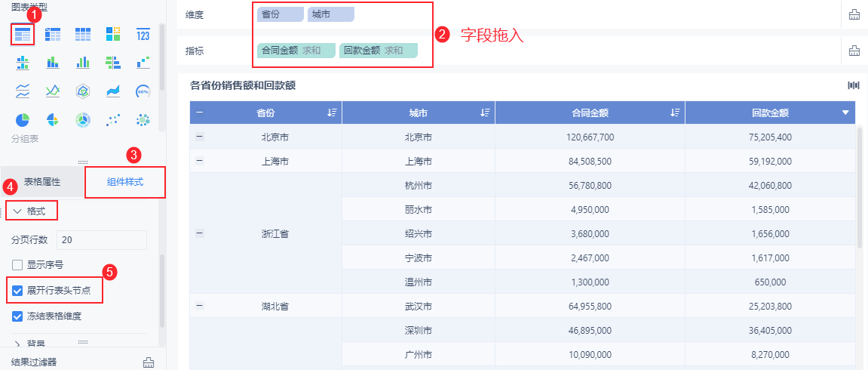Viewport: 868px width, 370px height.
Task: Sort the 省份 column via sort icon
Action: 332,113
